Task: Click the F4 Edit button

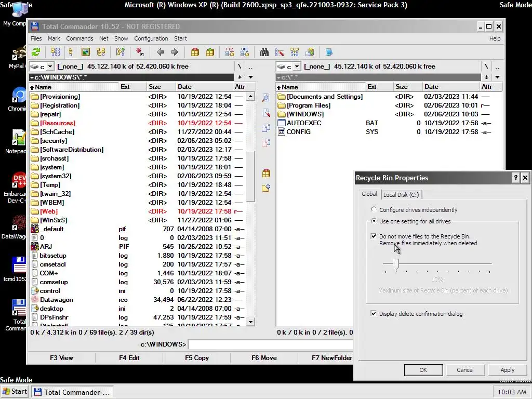Action: pyautogui.click(x=129, y=357)
